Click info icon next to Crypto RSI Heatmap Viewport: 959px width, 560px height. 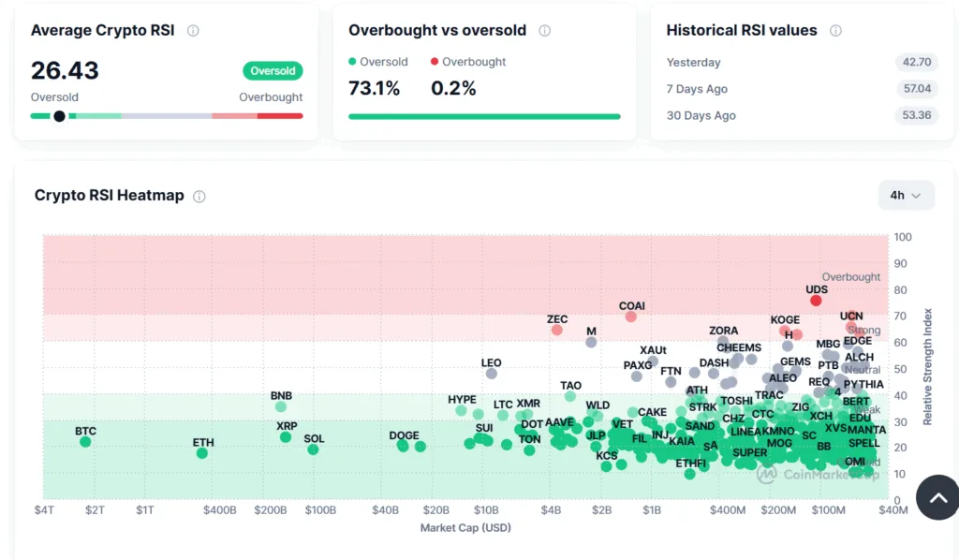click(x=199, y=197)
